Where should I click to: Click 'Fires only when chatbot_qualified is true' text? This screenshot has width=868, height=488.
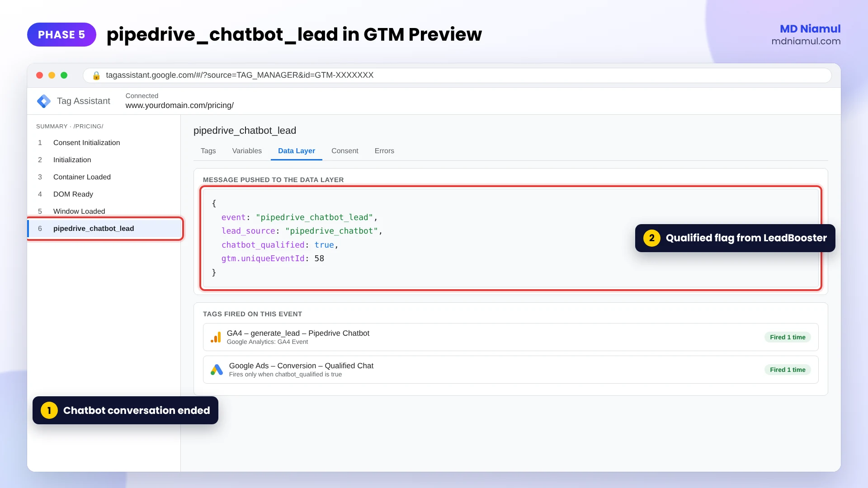(x=285, y=375)
